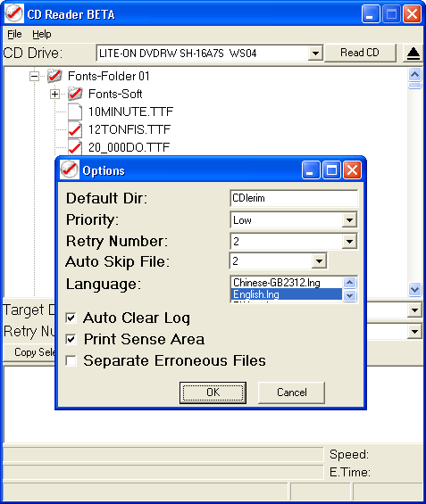Viewport: 426px width, 504px height.
Task: Close the Options dialog window
Action: tap(352, 169)
